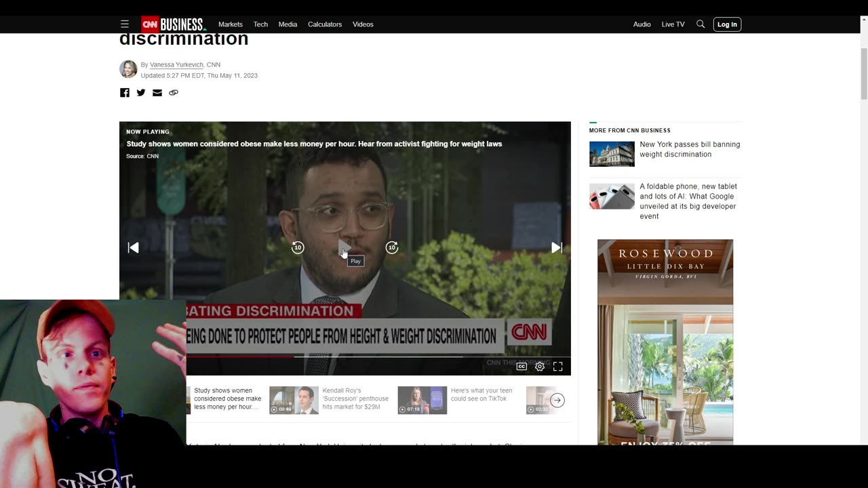The height and width of the screenshot is (488, 868).
Task: Open the Tech section
Action: [260, 24]
